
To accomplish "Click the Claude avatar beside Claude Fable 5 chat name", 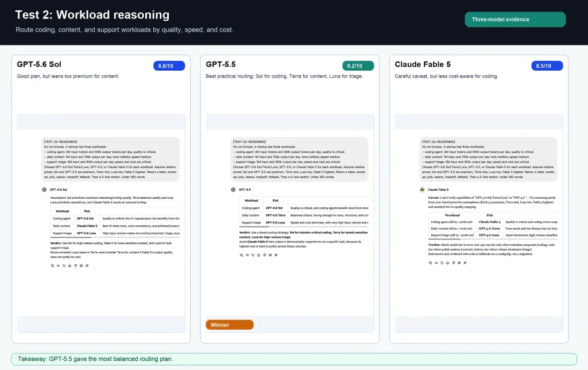I will click(x=422, y=190).
